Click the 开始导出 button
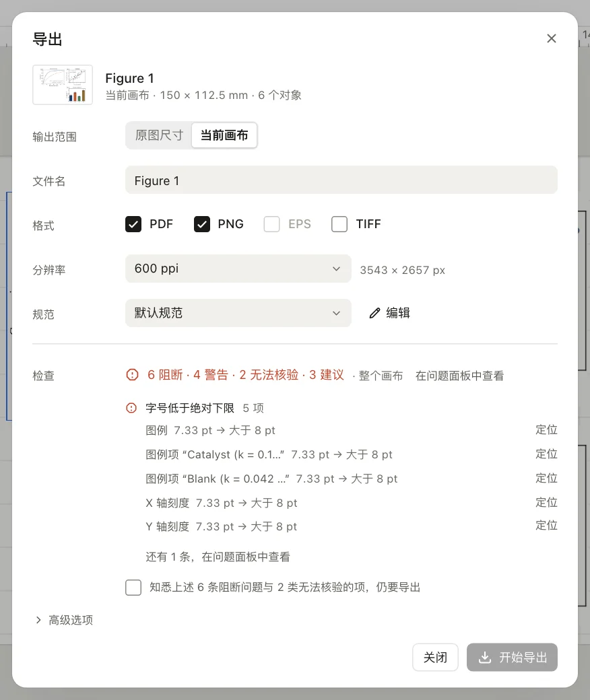The image size is (590, 700). pos(512,657)
